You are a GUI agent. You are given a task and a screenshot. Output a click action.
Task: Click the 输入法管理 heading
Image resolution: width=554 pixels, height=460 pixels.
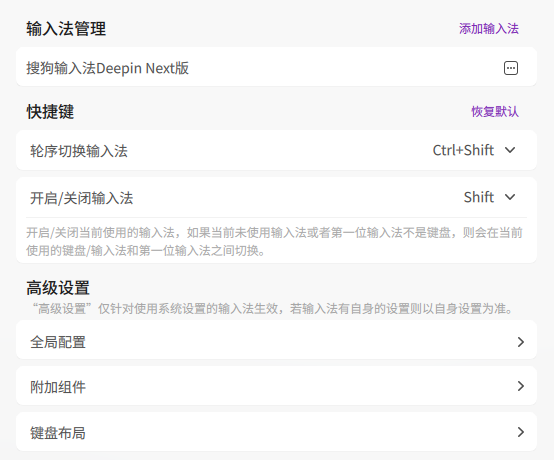coord(66,29)
